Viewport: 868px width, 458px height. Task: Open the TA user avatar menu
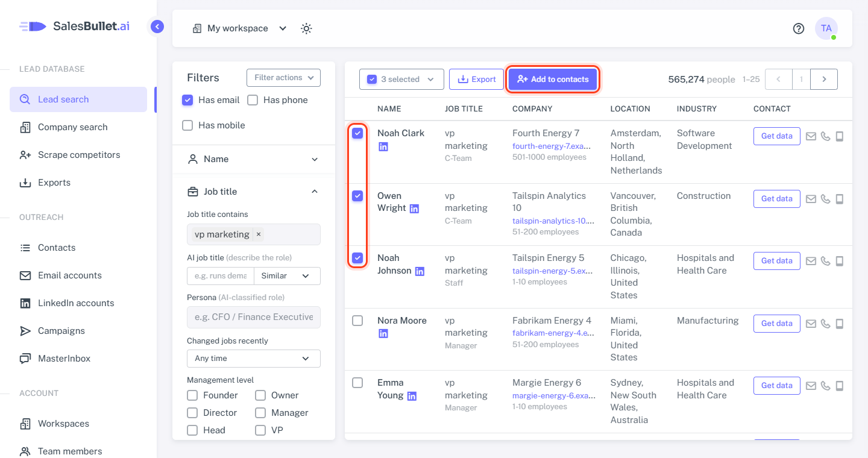coord(826,28)
